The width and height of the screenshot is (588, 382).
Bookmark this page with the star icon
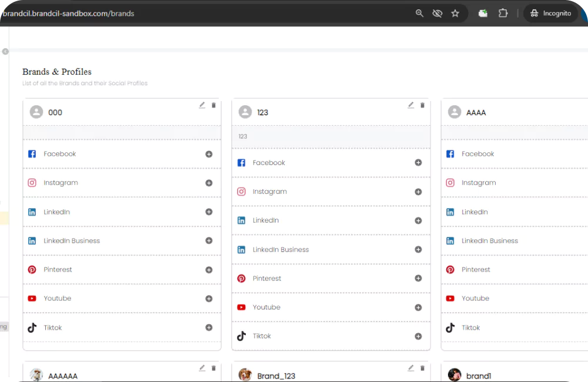click(x=455, y=14)
